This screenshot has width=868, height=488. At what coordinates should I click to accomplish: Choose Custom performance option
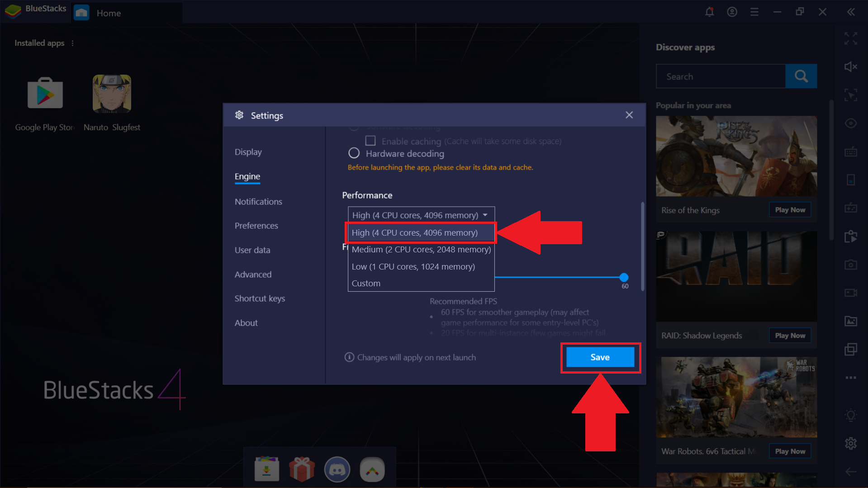coord(421,283)
